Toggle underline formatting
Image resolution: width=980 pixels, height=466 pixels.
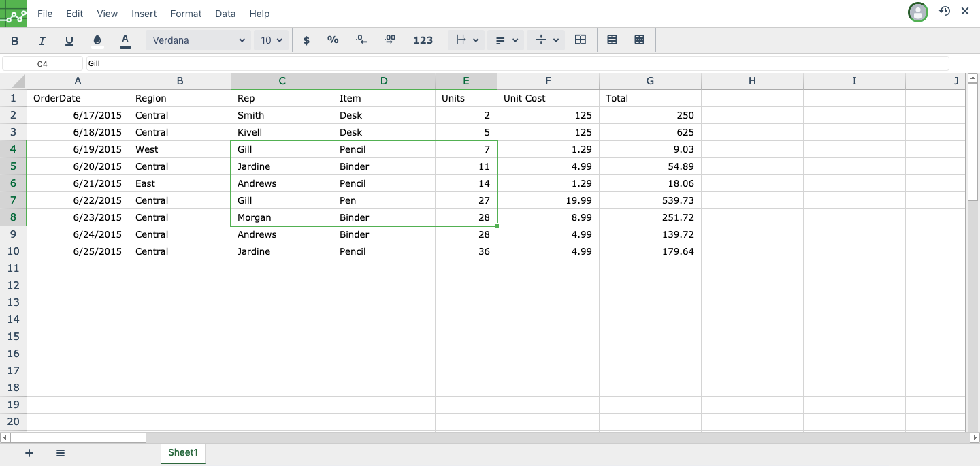coord(69,41)
